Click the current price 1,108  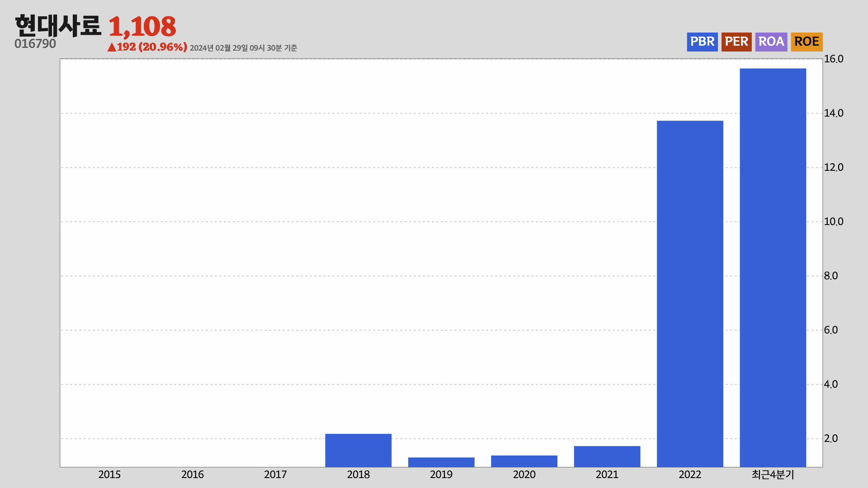(x=142, y=26)
